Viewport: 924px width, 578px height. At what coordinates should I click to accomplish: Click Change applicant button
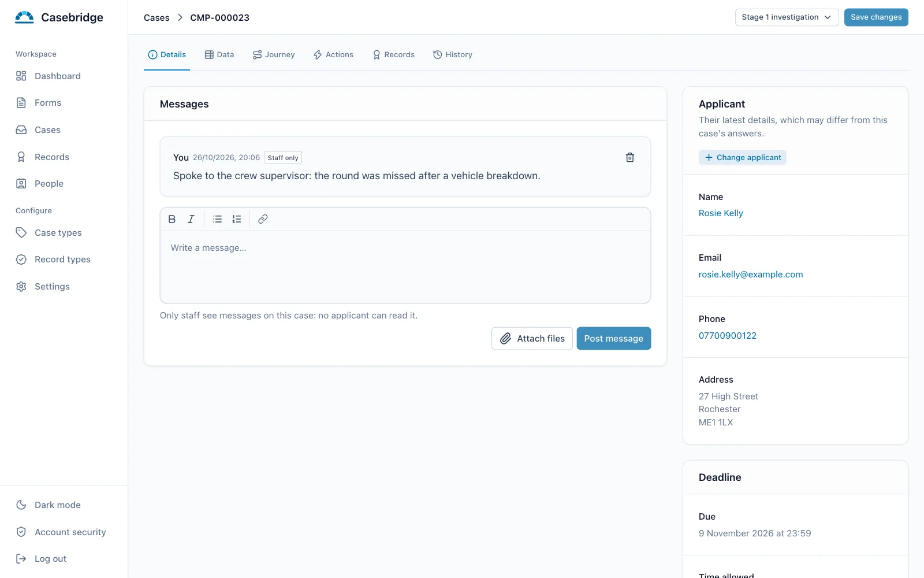click(743, 157)
